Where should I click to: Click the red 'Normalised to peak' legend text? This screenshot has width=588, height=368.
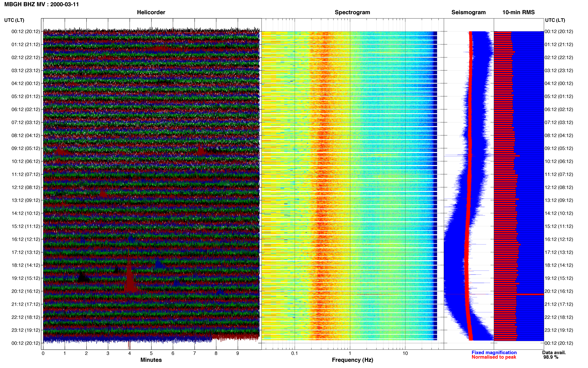494,357
